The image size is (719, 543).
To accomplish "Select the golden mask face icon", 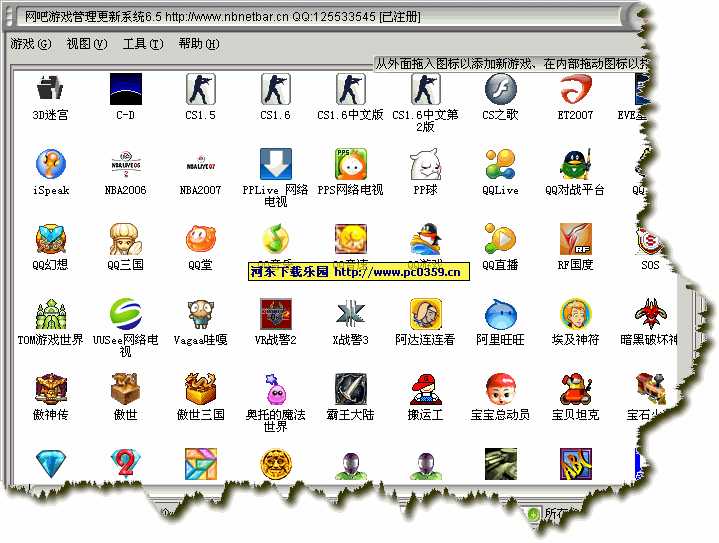I will (x=276, y=464).
